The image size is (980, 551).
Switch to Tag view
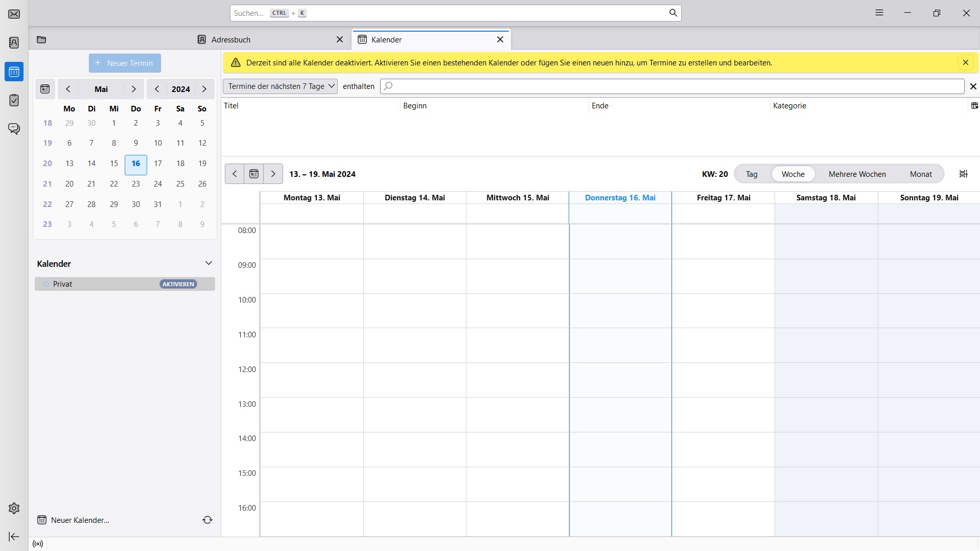tap(751, 174)
